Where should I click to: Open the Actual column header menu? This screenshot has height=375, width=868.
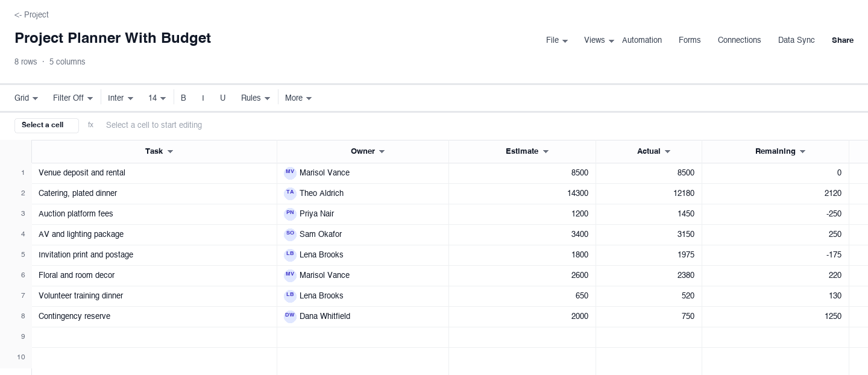click(x=667, y=152)
